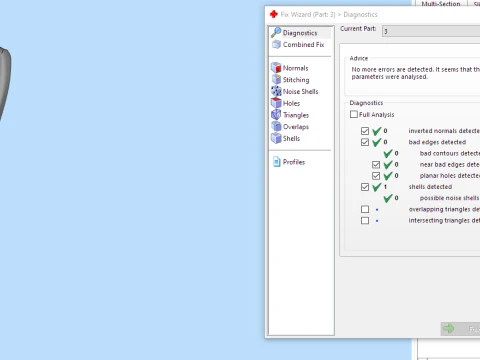This screenshot has width=480, height=360.
Task: Select the Shells fix icon
Action: [x=276, y=138]
